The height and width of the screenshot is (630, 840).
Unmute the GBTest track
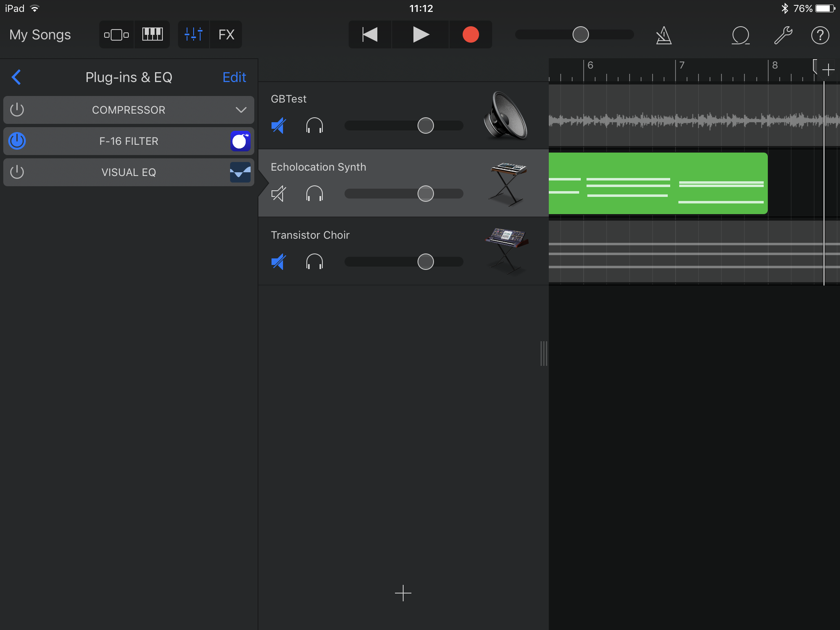pos(278,126)
